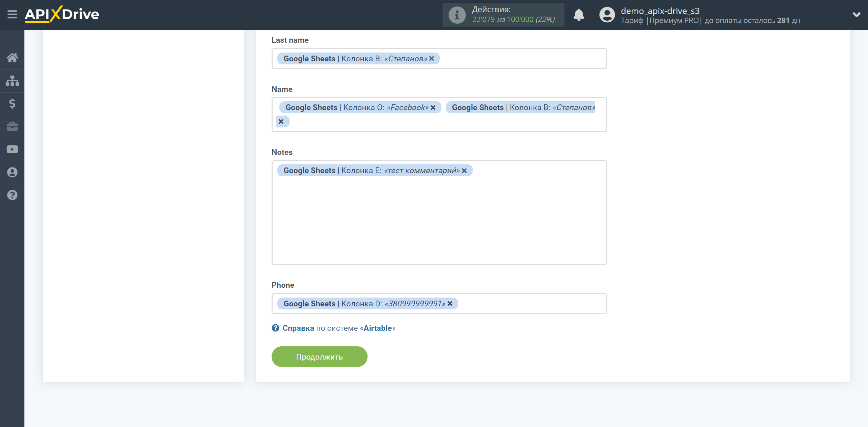This screenshot has height=427, width=868.
Task: Open the hamburger menu
Action: point(12,15)
